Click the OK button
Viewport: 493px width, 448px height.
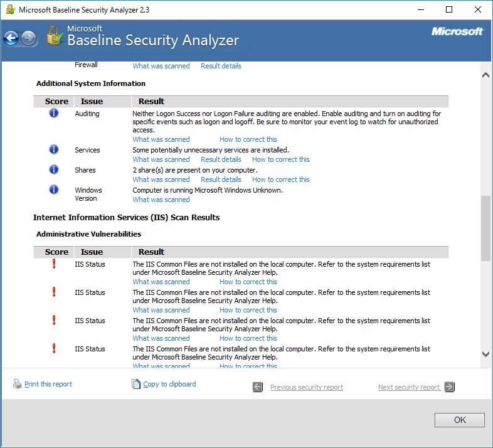460,420
